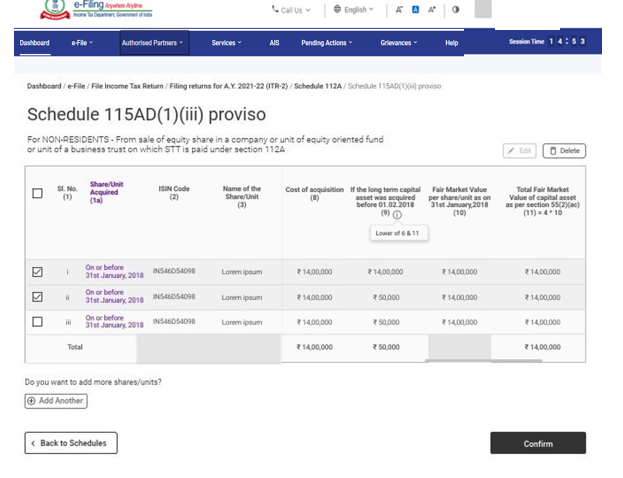Click the user profile avatar in header
Screen dimensions: 623x478
coord(483,10)
